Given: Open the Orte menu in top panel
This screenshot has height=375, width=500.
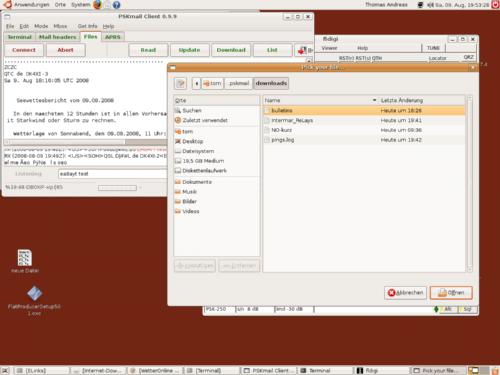Looking at the screenshot, I should pos(60,5).
